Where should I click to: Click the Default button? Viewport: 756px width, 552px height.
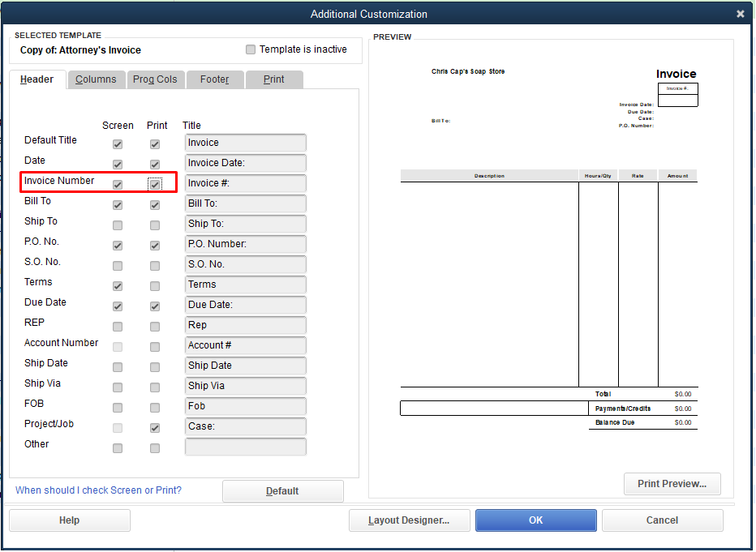coord(283,491)
